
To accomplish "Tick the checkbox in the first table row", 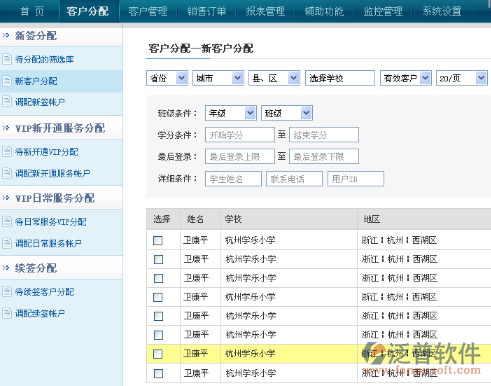I will [158, 240].
